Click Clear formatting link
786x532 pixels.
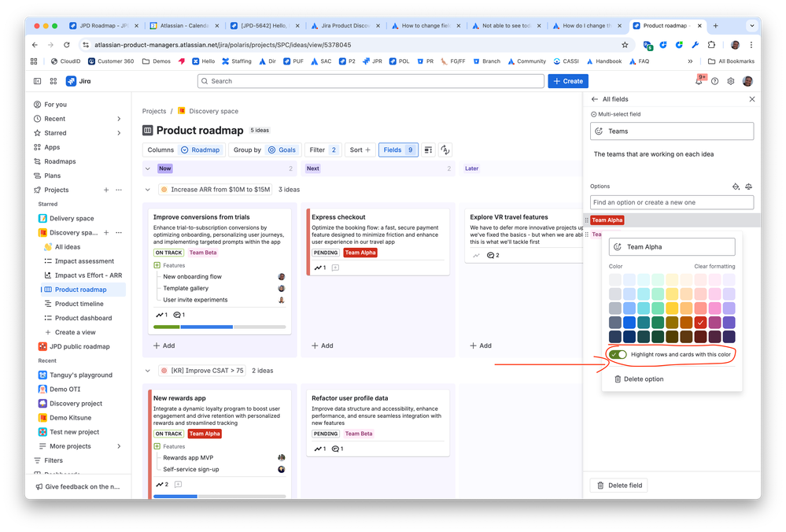tap(714, 267)
